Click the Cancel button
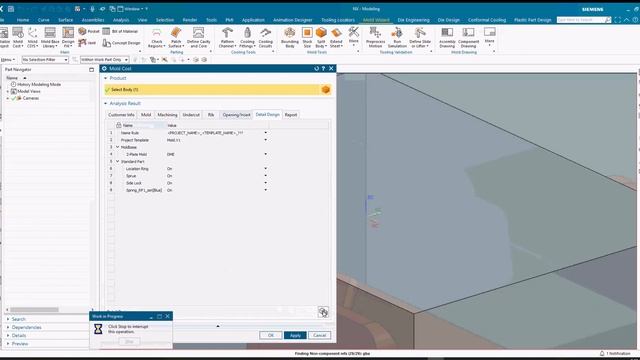 point(320,336)
